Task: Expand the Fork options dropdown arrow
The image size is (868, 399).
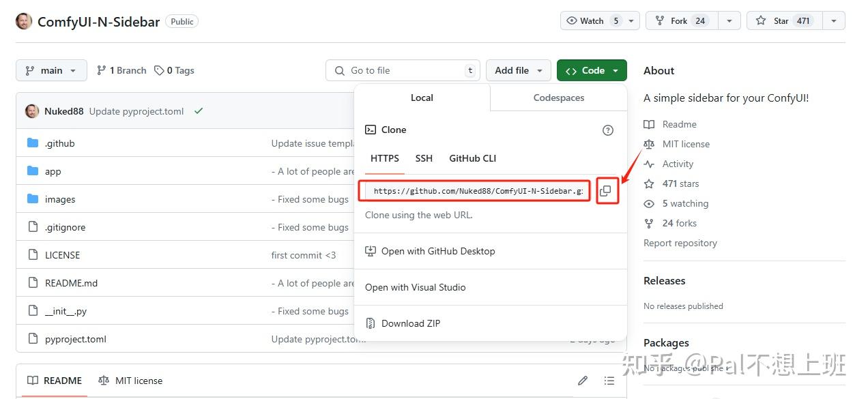Action: [729, 21]
